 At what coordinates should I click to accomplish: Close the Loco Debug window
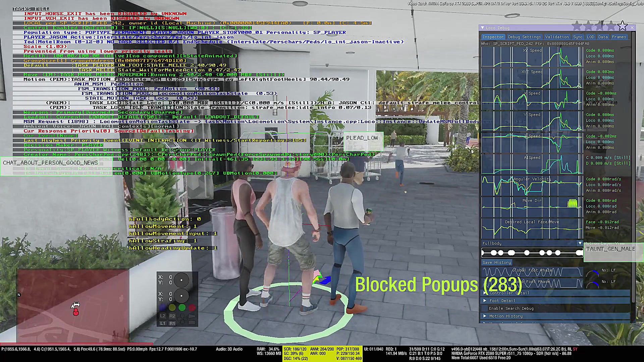click(632, 28)
